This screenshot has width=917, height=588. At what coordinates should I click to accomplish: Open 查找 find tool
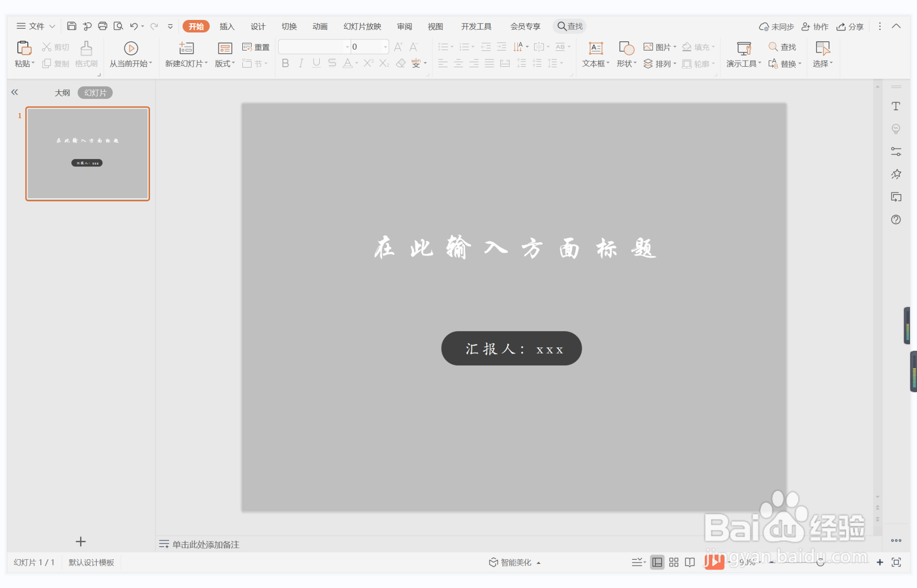tap(783, 46)
